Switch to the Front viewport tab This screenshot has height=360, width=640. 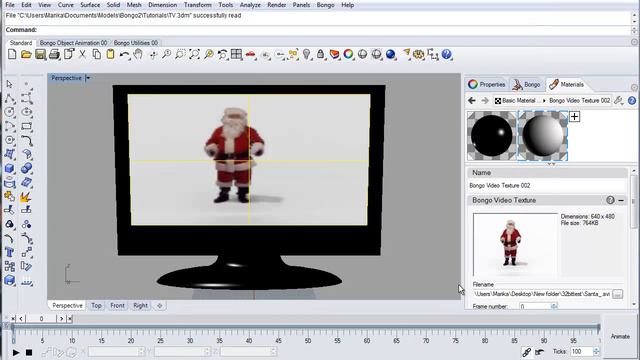pos(117,305)
